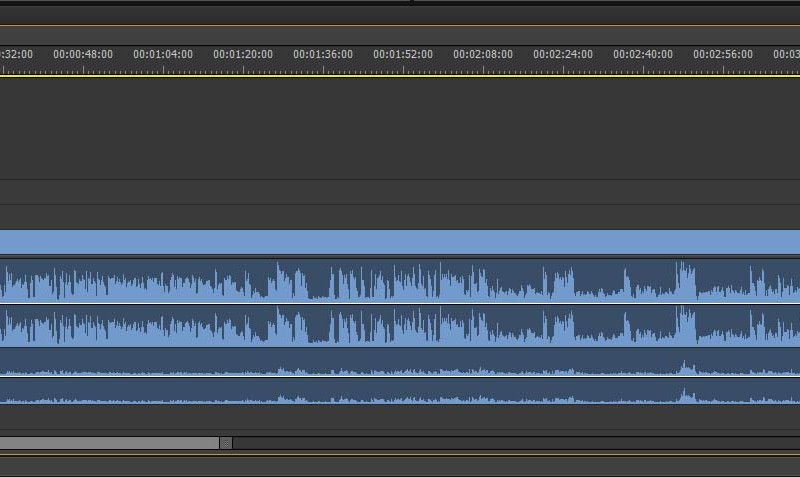
Task: Select the third low-level audio waveform channel
Action: click(x=400, y=362)
